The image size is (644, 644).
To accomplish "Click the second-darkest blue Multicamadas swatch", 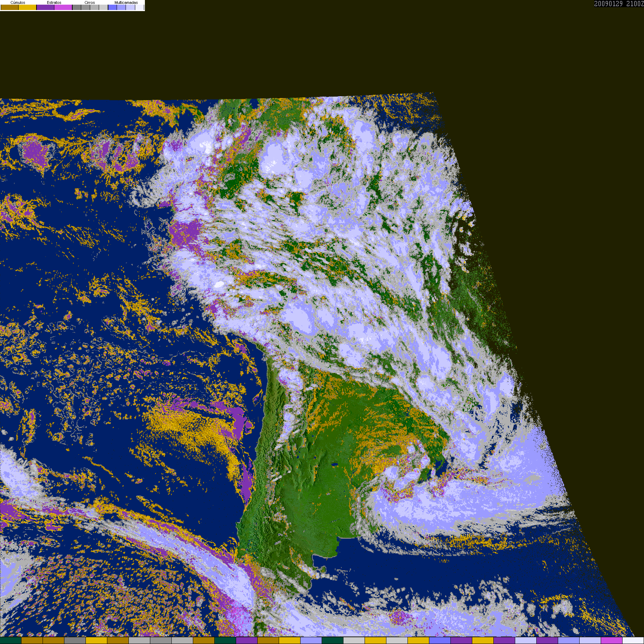I will (121, 7).
